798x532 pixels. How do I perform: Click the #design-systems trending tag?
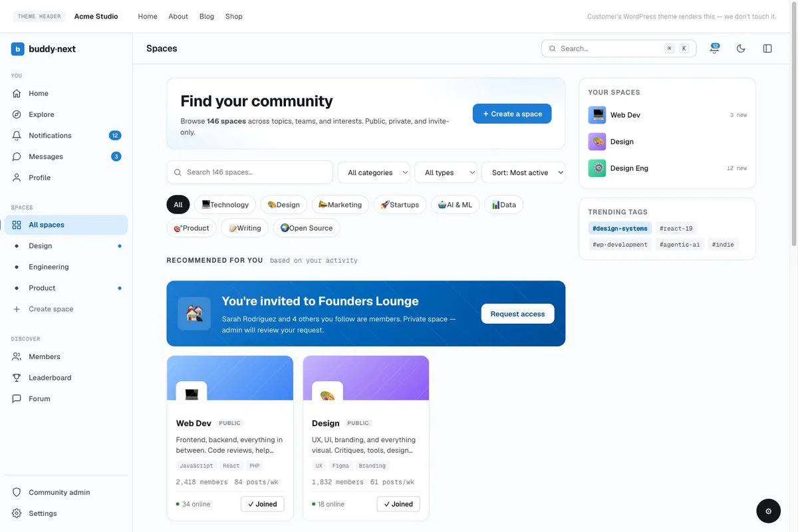[x=620, y=228]
